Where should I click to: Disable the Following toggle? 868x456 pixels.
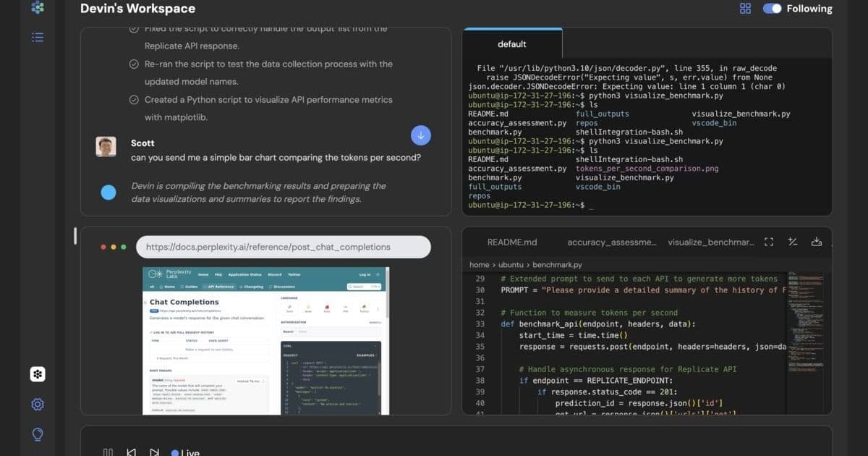pyautogui.click(x=773, y=9)
